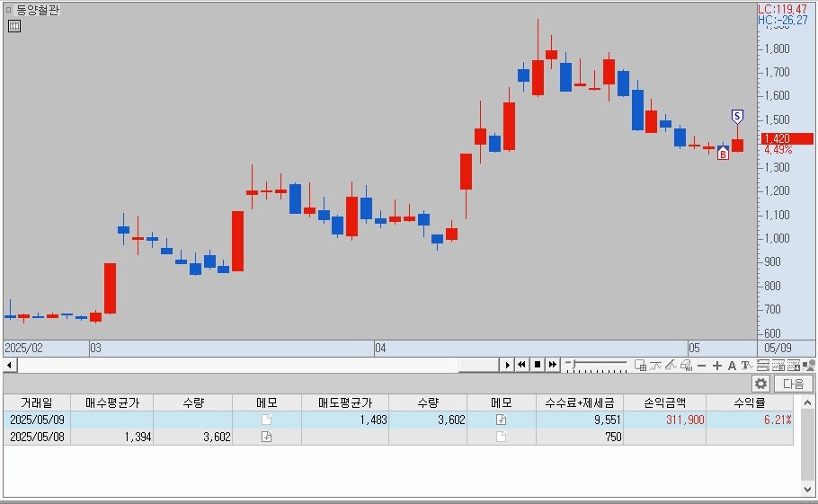818x504 pixels.
Task: Click the last toolbar icon at far right
Action: click(x=809, y=366)
